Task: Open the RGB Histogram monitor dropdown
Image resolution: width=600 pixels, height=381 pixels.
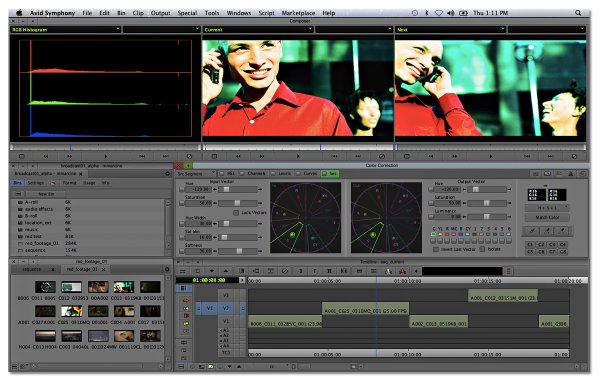Action: click(65, 29)
